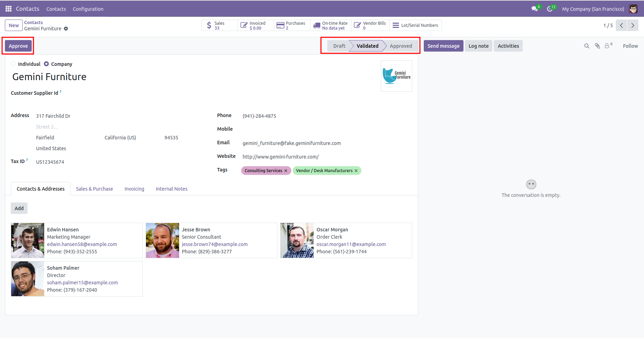Open the apps grid menu icon
Viewport: 644px width, 338px height.
[8, 9]
